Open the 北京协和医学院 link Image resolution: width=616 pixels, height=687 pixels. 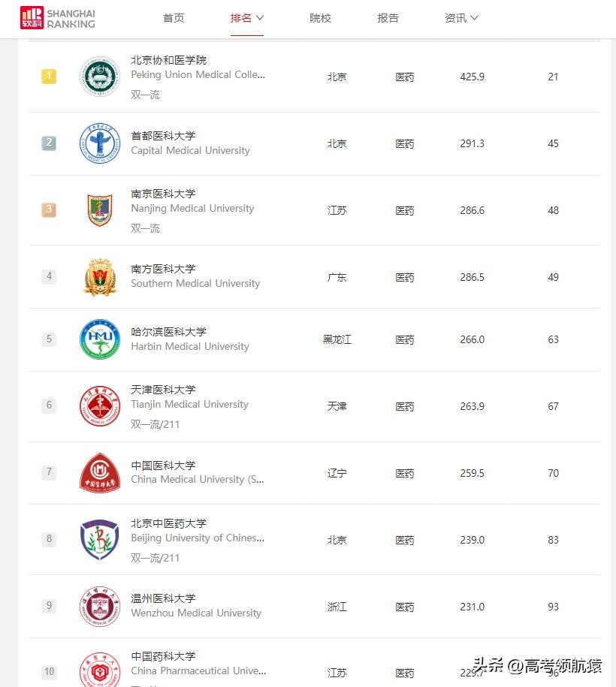tap(168, 60)
